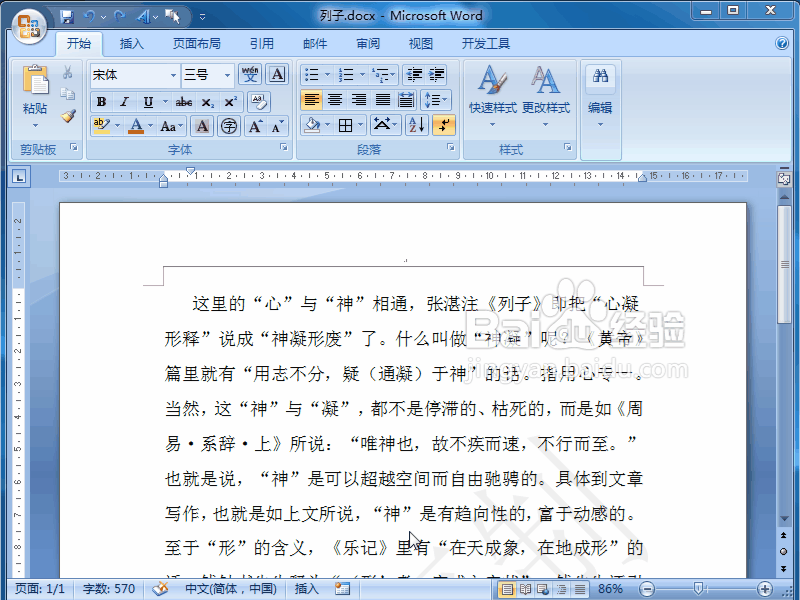Open the line spacing dropdown
The width and height of the screenshot is (800, 600).
435,98
